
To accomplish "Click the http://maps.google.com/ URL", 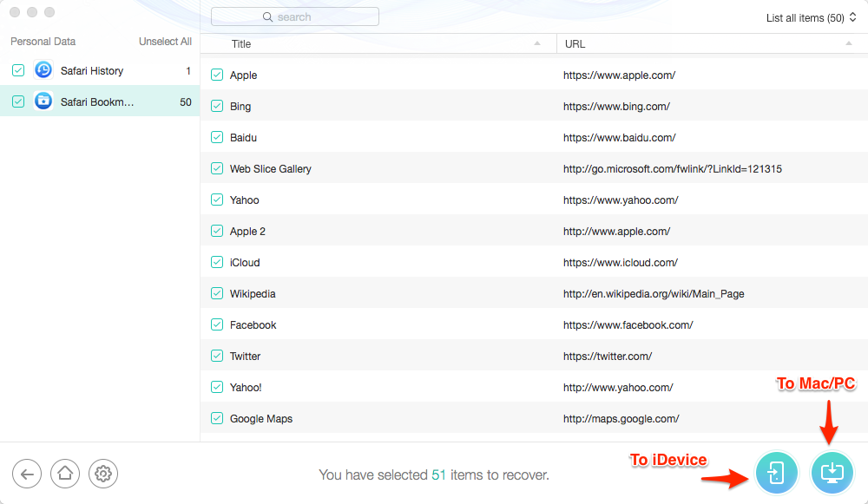I will tap(621, 419).
